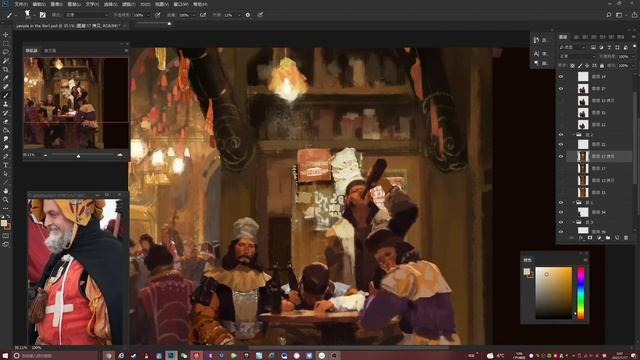Open the layer blend mode dropdown

click(x=577, y=56)
